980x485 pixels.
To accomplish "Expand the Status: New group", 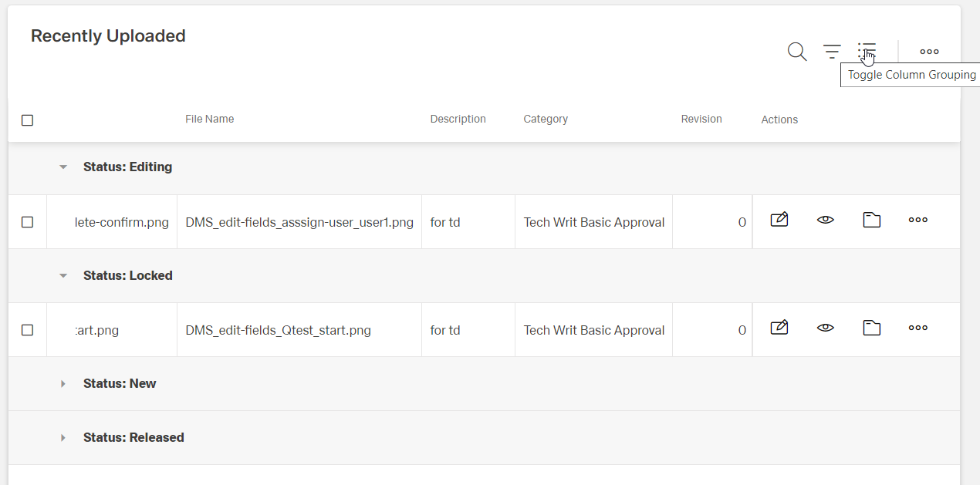I will [63, 384].
